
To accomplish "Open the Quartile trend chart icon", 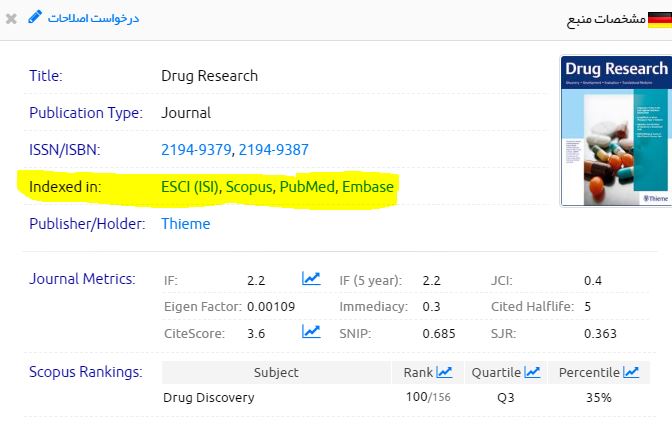I will [532, 372].
